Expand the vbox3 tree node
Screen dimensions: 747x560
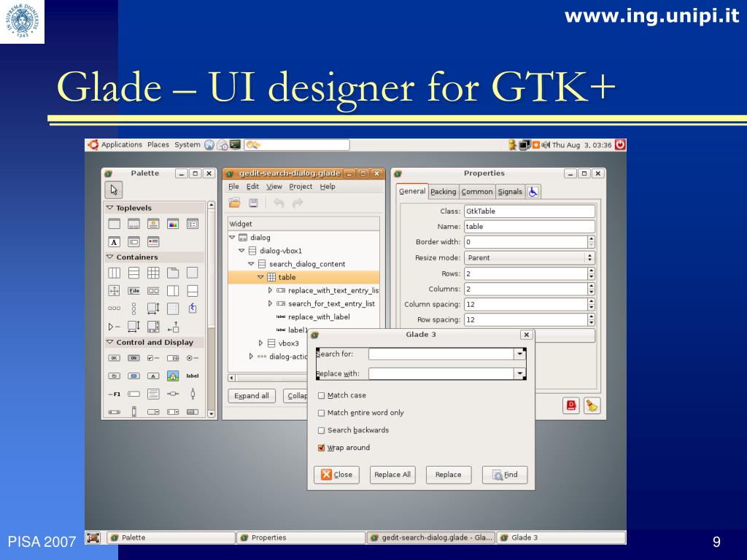click(260, 343)
